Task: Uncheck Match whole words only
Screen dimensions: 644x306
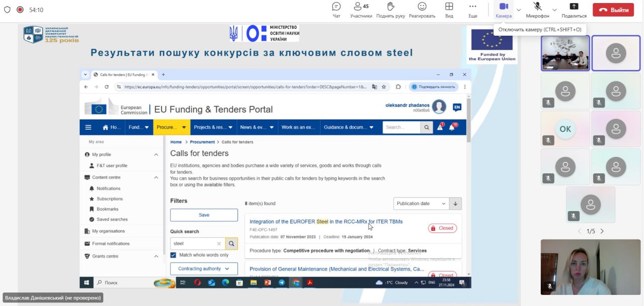Action: pos(173,255)
